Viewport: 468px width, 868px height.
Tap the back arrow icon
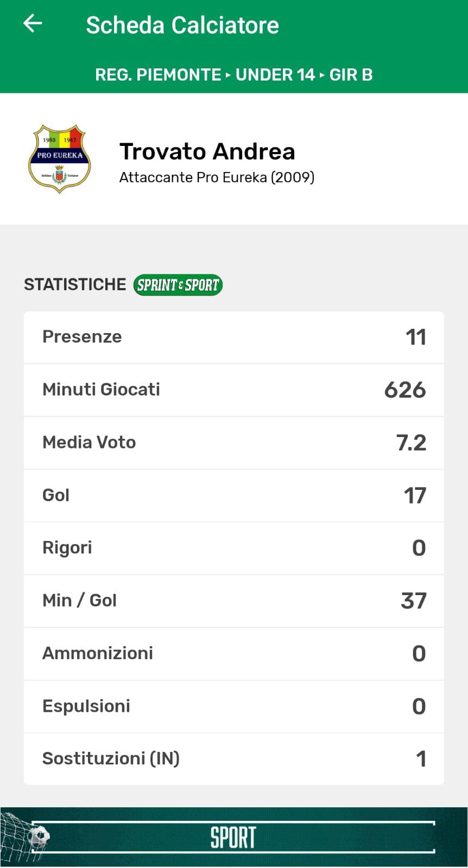(33, 24)
